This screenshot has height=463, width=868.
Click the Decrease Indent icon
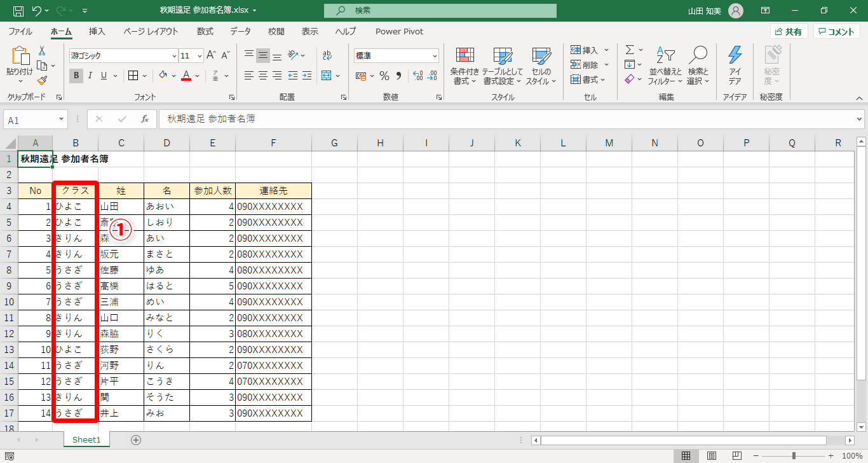pyautogui.click(x=293, y=76)
